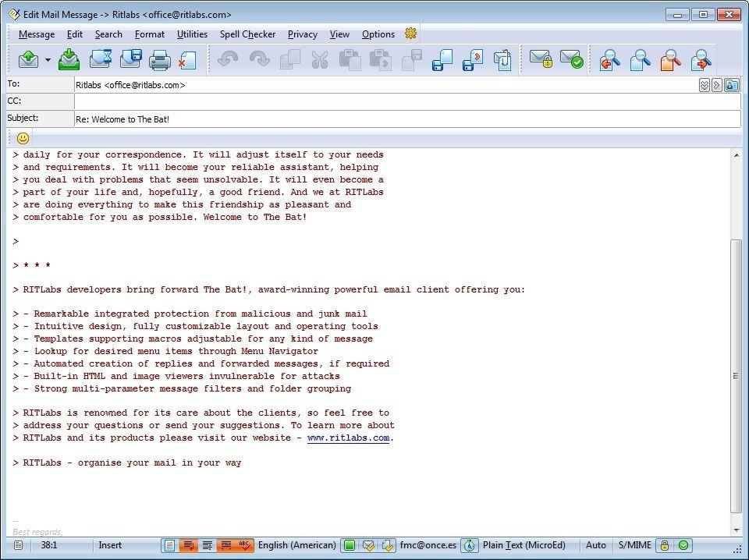Image resolution: width=749 pixels, height=560 pixels.
Task: Open the Search menu
Action: coord(108,34)
